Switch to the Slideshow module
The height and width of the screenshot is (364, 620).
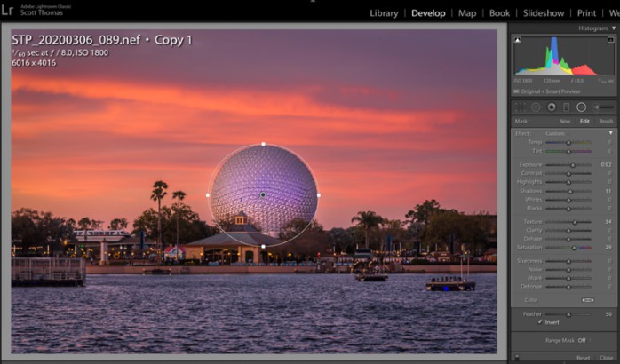pos(544,13)
